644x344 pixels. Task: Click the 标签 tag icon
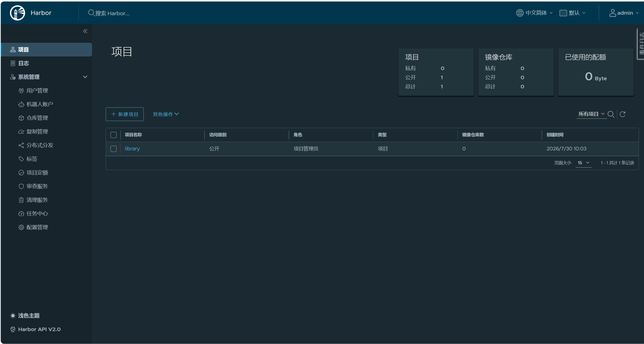[21, 159]
